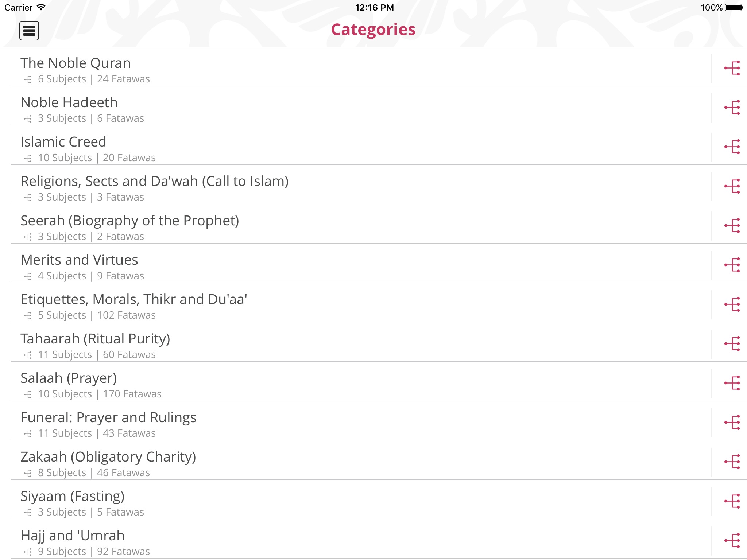Expand subjects of Hajj and 'Umrah

click(732, 541)
